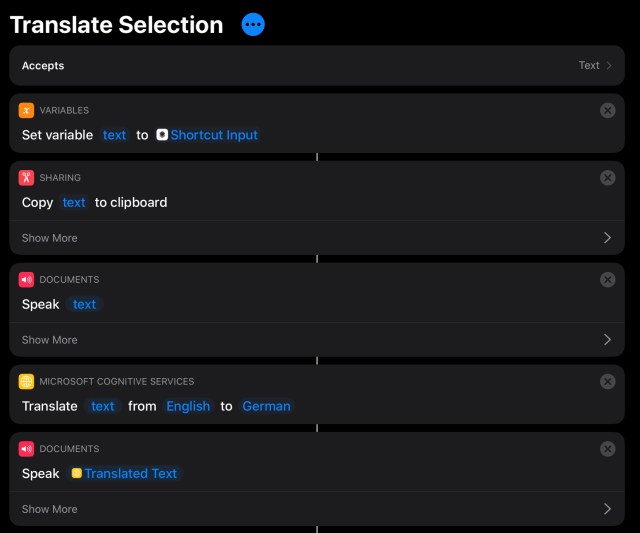Expand Show More under Speak text
Viewport: 640px width, 533px height.
click(x=316, y=340)
